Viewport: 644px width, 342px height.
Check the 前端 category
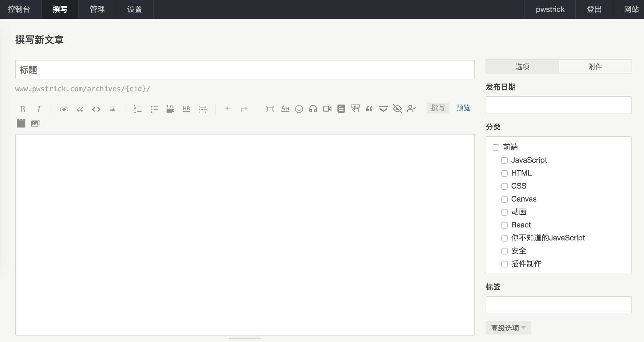pos(496,147)
